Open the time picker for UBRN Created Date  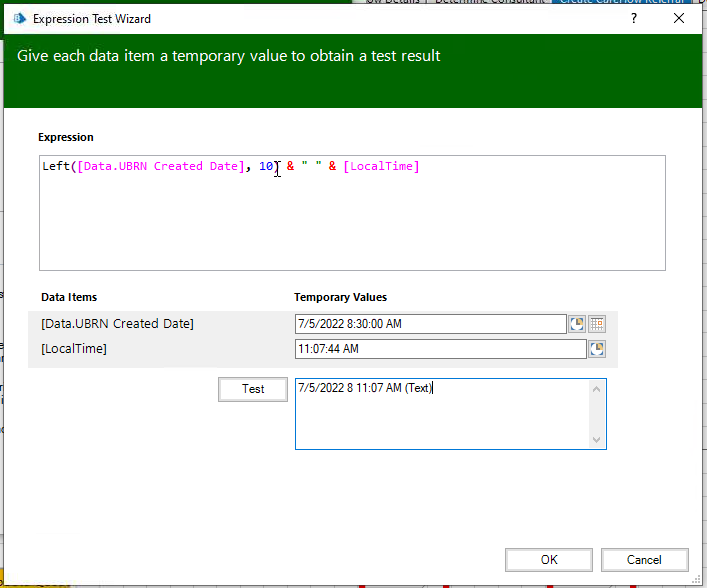click(x=577, y=324)
